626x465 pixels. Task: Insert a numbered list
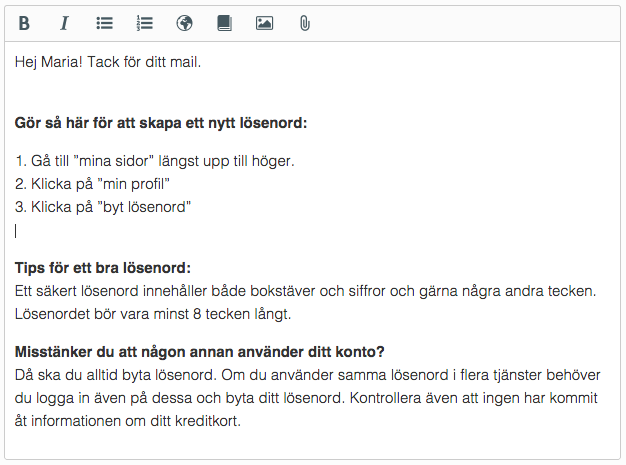(144, 23)
